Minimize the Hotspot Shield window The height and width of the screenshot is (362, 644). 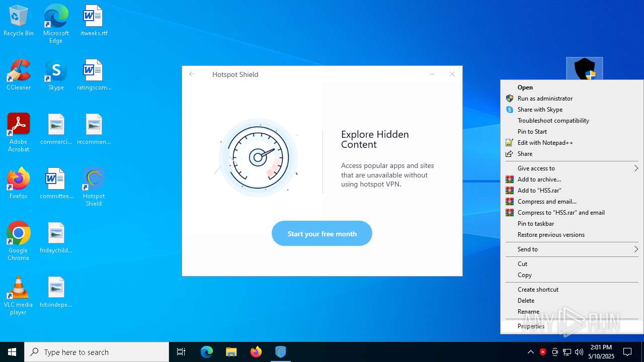click(x=432, y=74)
